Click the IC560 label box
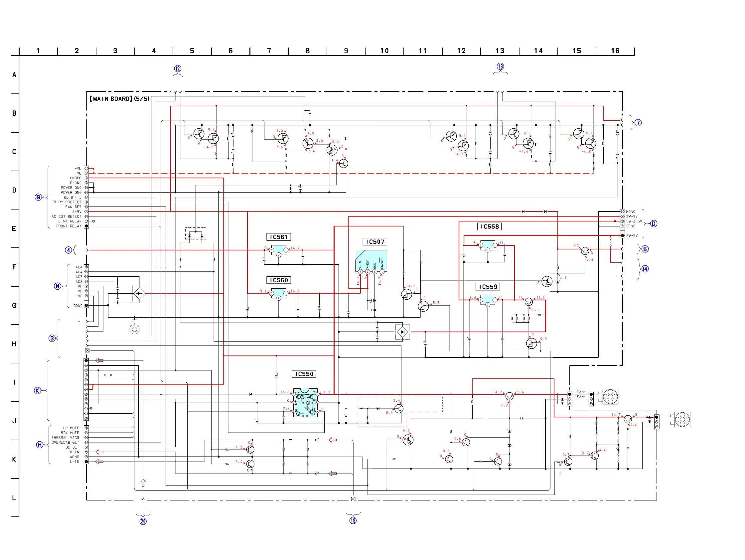The width and height of the screenshot is (745, 560). click(278, 280)
